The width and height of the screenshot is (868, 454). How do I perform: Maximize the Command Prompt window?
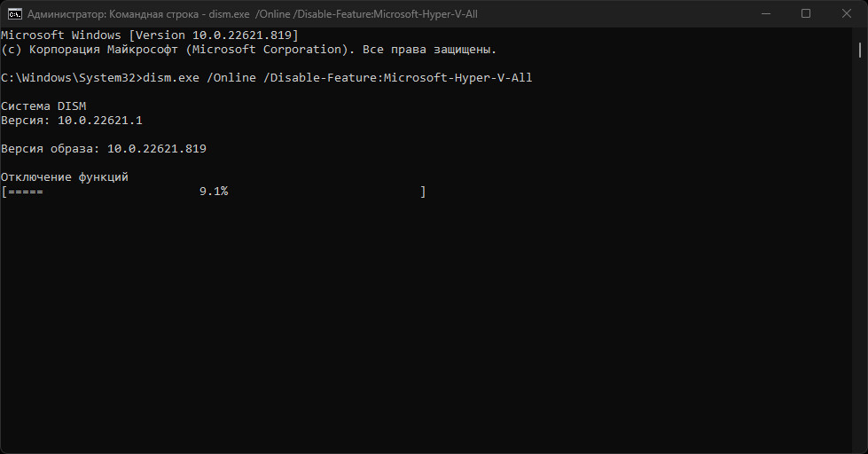pyautogui.click(x=806, y=14)
